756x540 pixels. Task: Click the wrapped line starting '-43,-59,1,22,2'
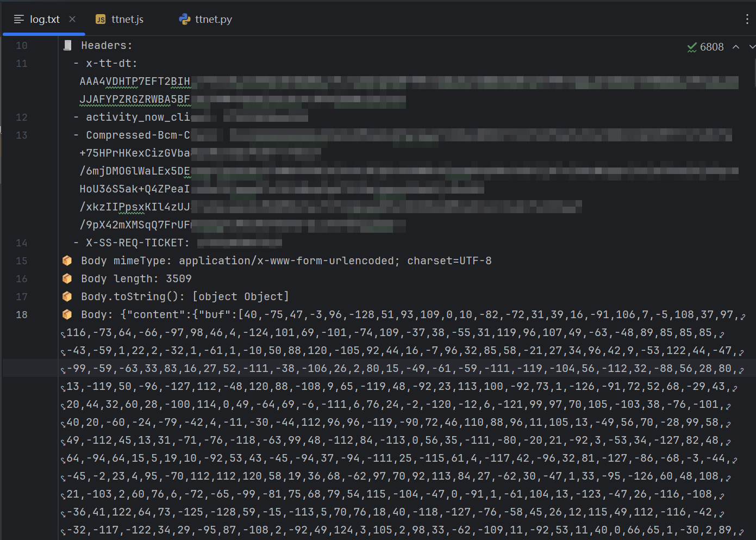tap(403, 351)
